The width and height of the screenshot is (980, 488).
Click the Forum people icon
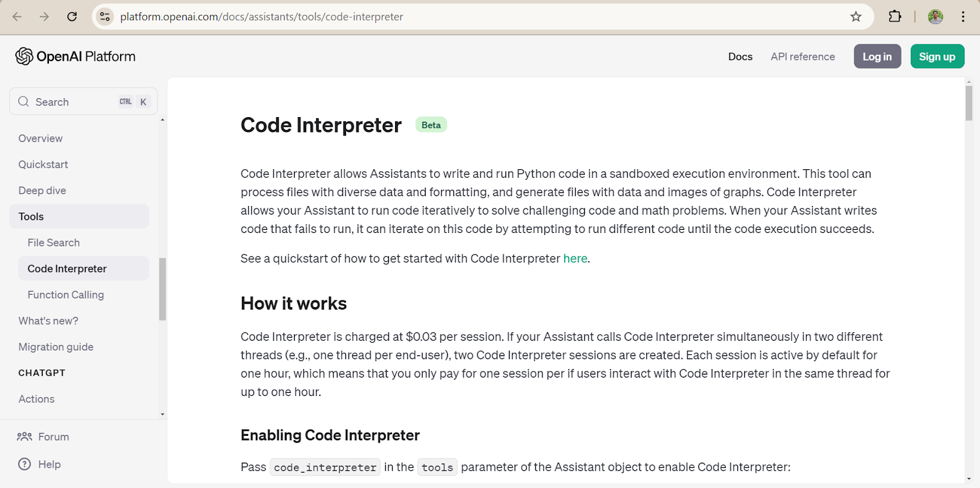click(x=24, y=437)
